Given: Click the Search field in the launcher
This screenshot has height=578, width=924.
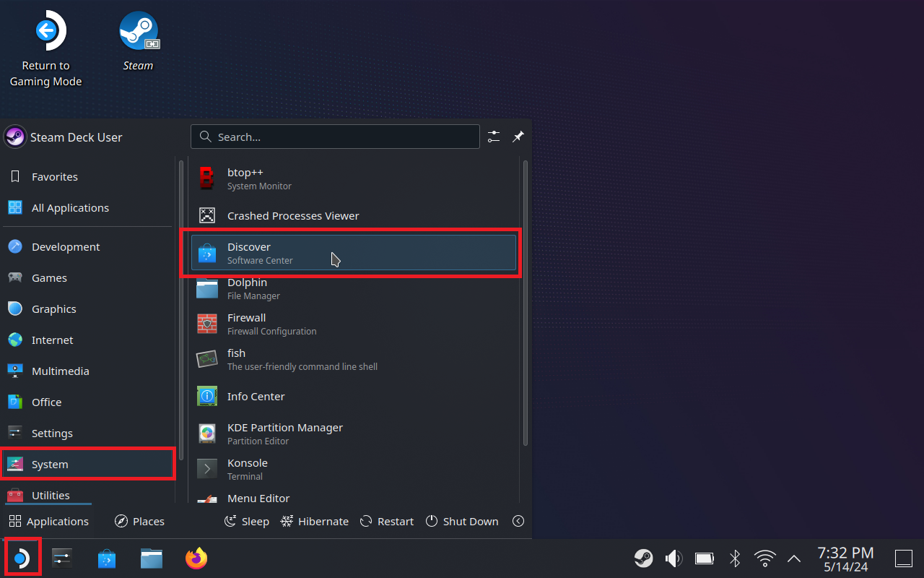Looking at the screenshot, I should [x=335, y=137].
